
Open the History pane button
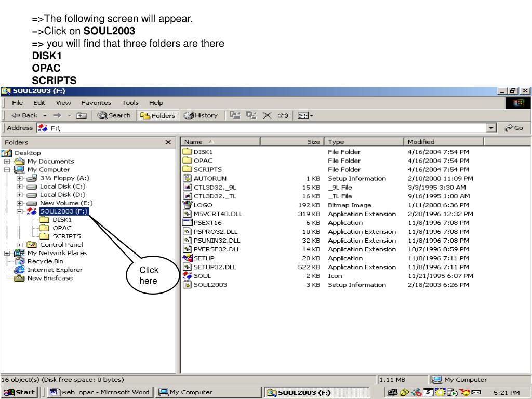[201, 116]
